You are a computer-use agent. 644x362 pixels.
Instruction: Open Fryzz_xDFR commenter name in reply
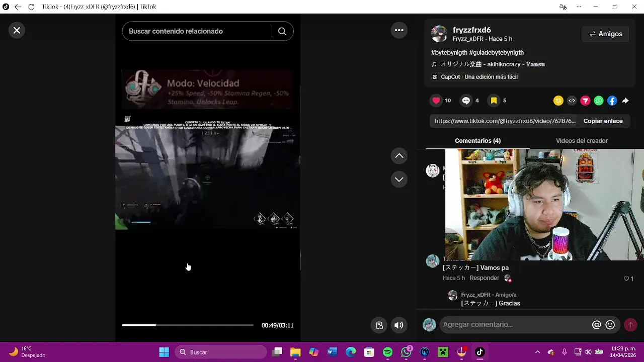point(475,295)
